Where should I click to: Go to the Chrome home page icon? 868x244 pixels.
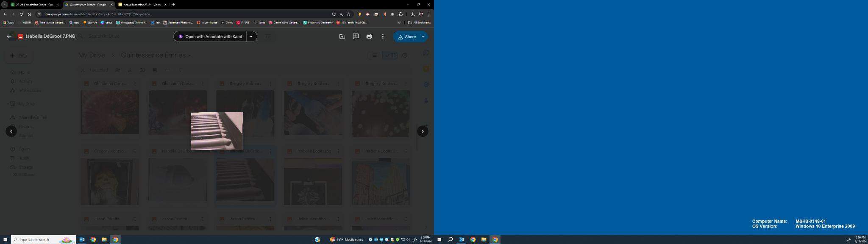(29, 14)
